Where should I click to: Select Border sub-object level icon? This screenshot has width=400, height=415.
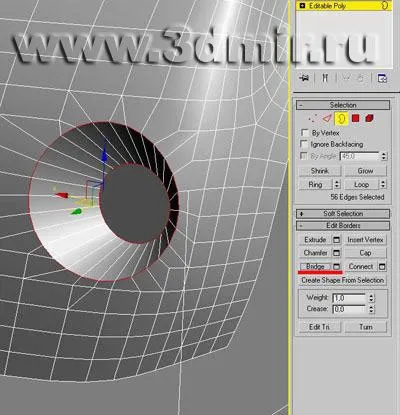[341, 118]
